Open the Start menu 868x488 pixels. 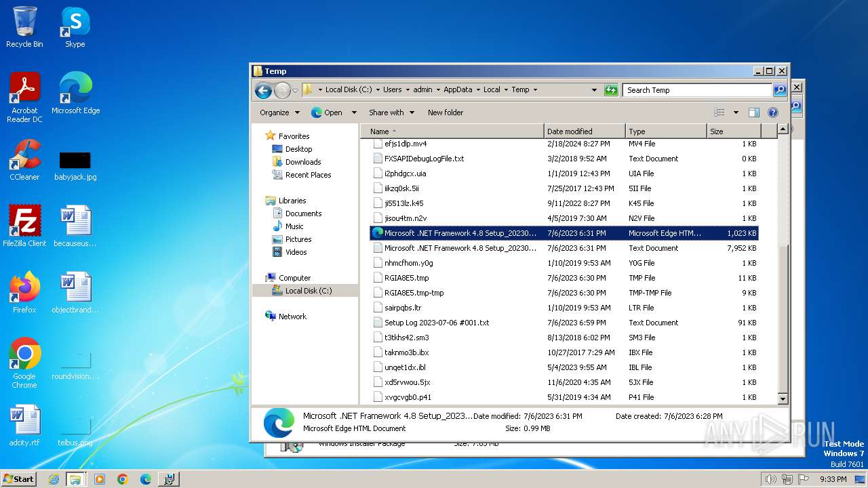point(18,479)
